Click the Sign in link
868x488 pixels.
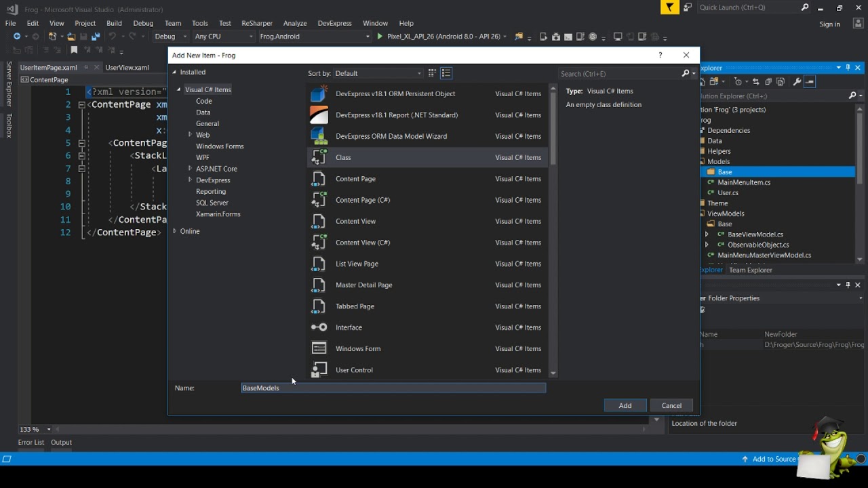829,24
